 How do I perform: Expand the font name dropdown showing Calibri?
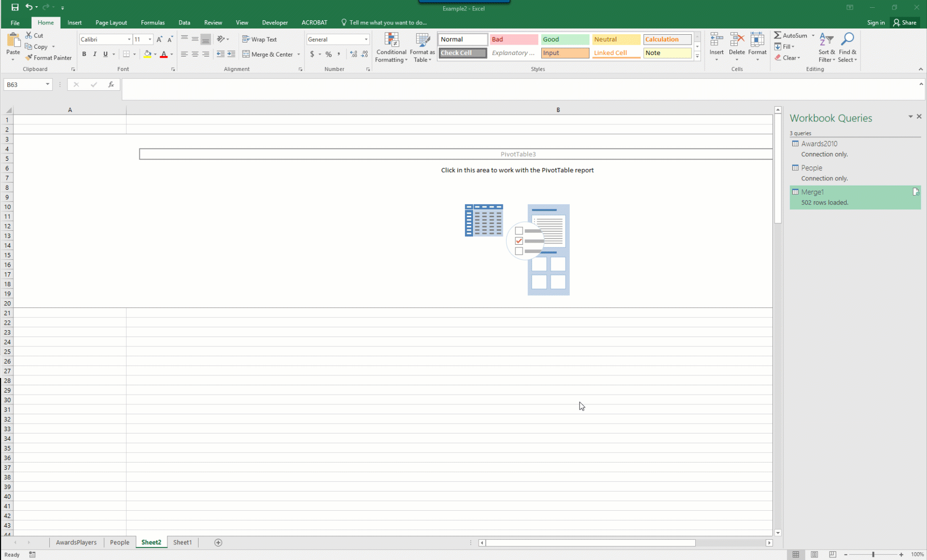(129, 39)
